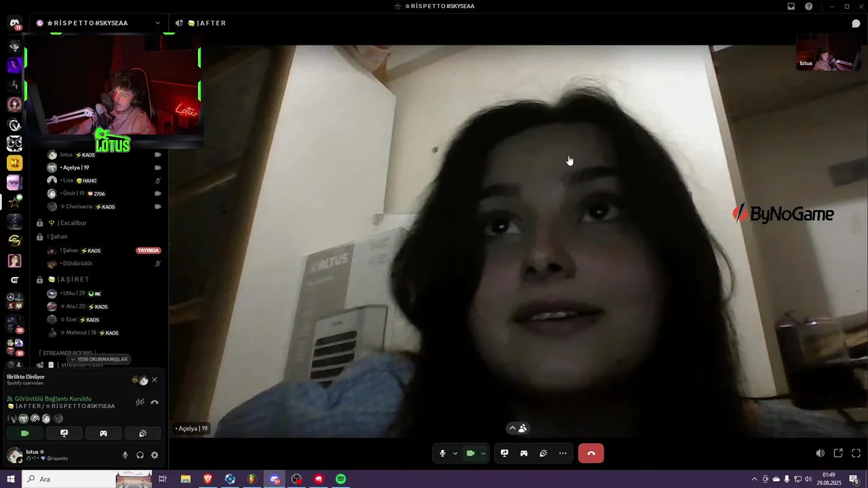
Task: Open Görüntülü Bağlantı Kuruldu connection info
Action: pos(53,399)
